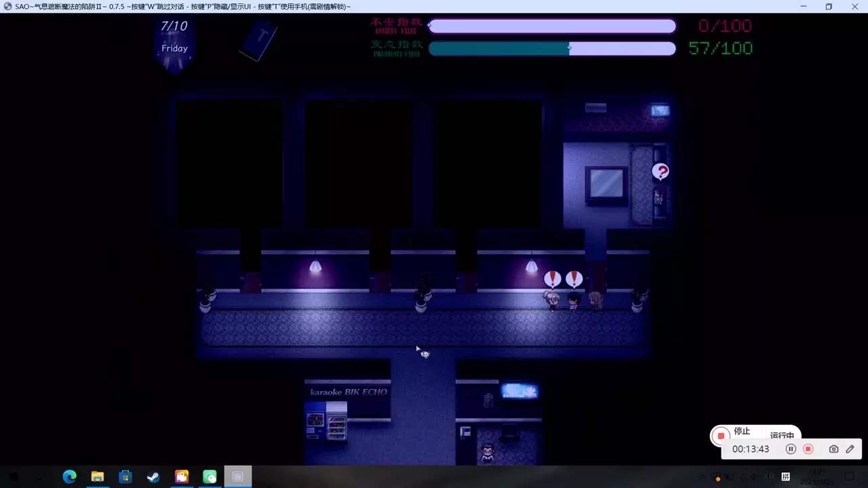The width and height of the screenshot is (868, 488).
Task: Switch to the active game taskbar item
Action: (237, 476)
